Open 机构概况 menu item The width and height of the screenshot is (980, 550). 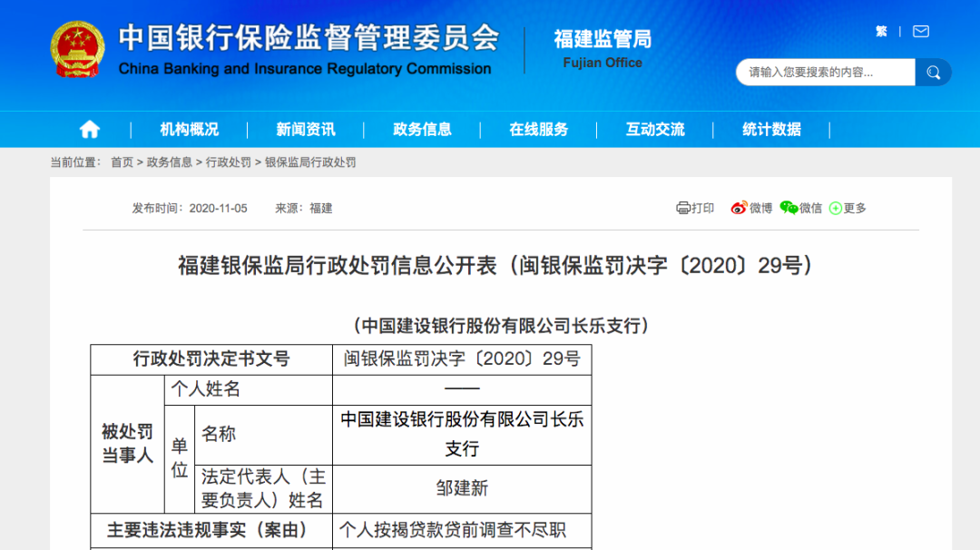click(x=190, y=130)
